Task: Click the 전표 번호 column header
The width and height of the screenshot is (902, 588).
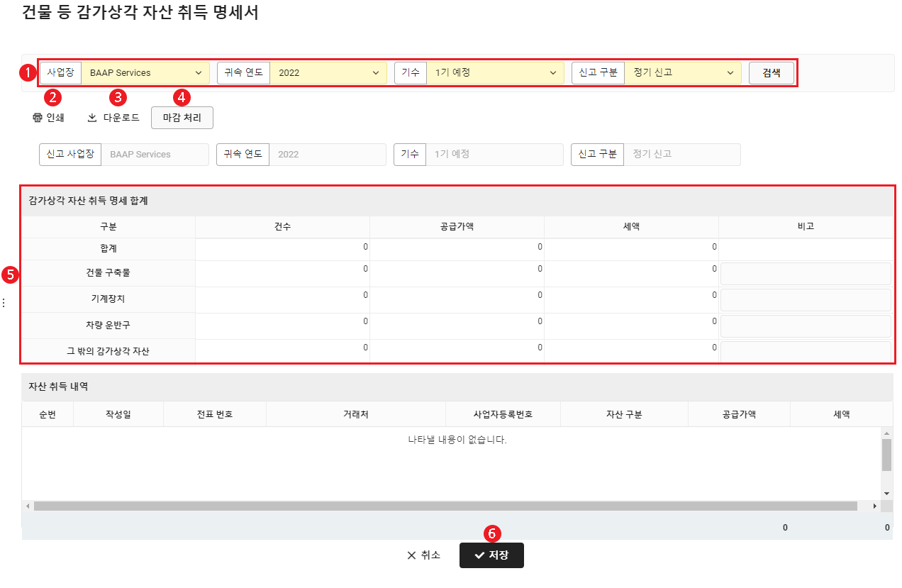Action: [x=215, y=414]
